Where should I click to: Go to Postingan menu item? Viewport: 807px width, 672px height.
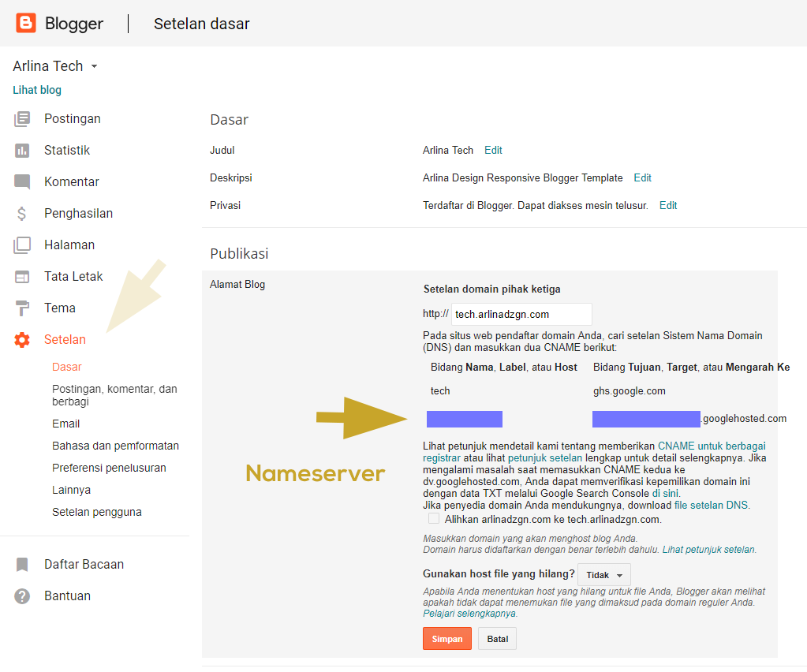tap(72, 119)
